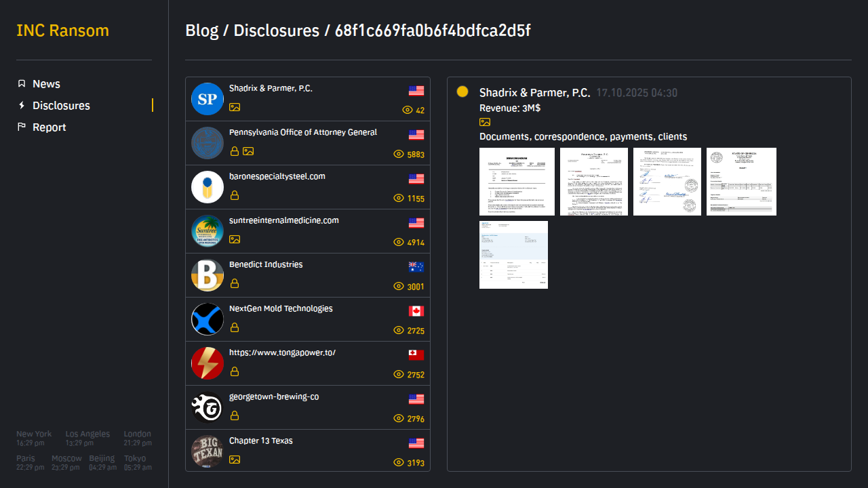Click the image icon under suntreeinternalmedicine.com
The height and width of the screenshot is (488, 868).
[x=235, y=239]
